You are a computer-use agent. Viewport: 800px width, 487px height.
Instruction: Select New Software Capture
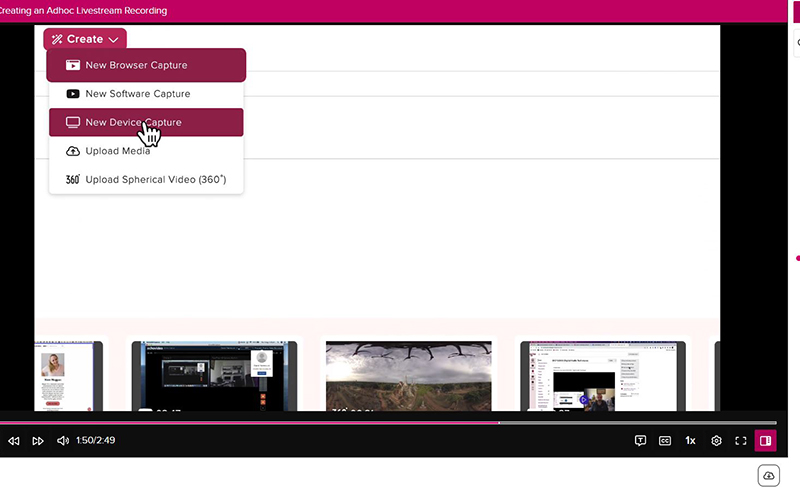(x=146, y=94)
